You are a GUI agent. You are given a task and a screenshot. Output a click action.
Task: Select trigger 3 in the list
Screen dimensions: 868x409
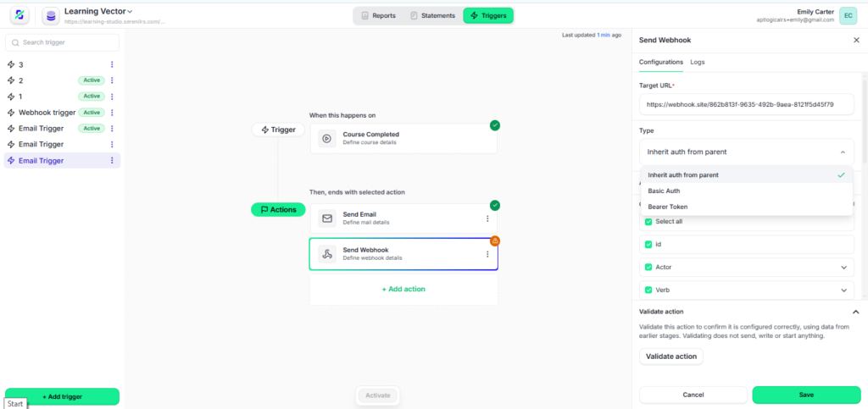click(62, 64)
